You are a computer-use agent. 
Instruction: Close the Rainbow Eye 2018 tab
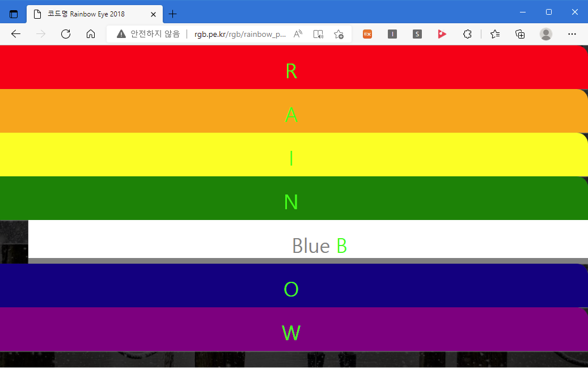tap(153, 14)
